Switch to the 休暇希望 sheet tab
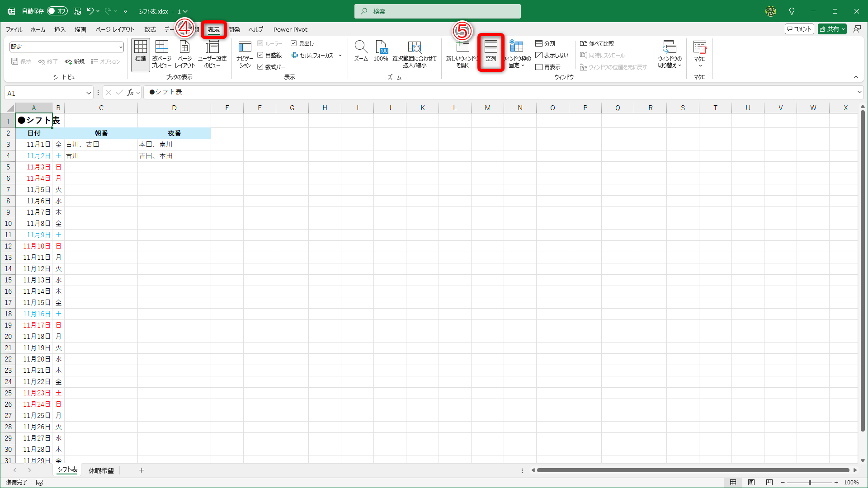The width and height of the screenshot is (868, 488). click(101, 470)
